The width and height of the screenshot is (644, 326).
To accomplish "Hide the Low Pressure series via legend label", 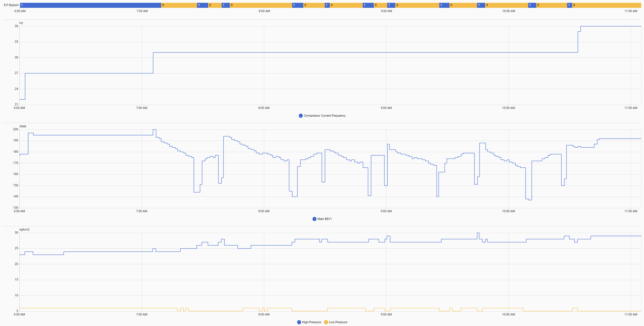I will tap(338, 322).
